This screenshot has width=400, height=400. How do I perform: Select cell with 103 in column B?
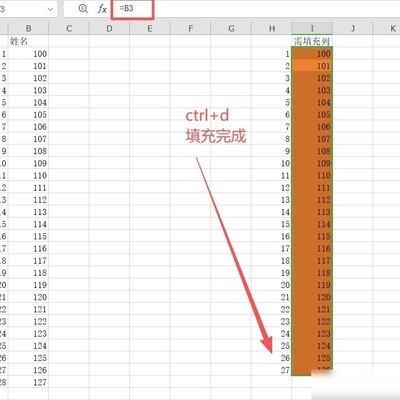click(x=28, y=90)
